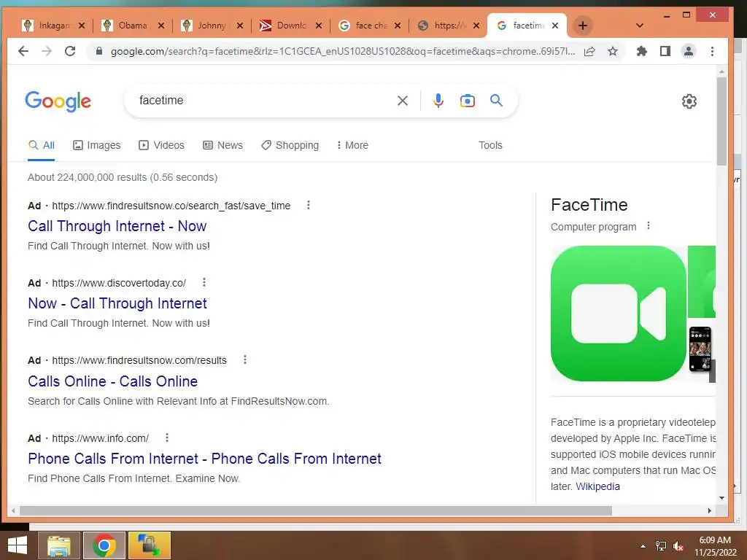Open the Chrome profile avatar
This screenshot has width=747, height=560.
coord(689,51)
